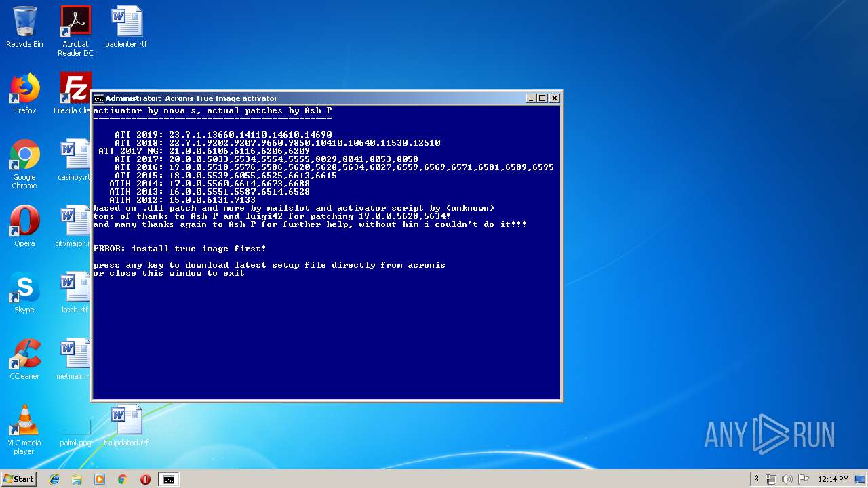Open the Recycle Bin desktop icon
The width and height of the screenshot is (868, 488).
tap(24, 27)
